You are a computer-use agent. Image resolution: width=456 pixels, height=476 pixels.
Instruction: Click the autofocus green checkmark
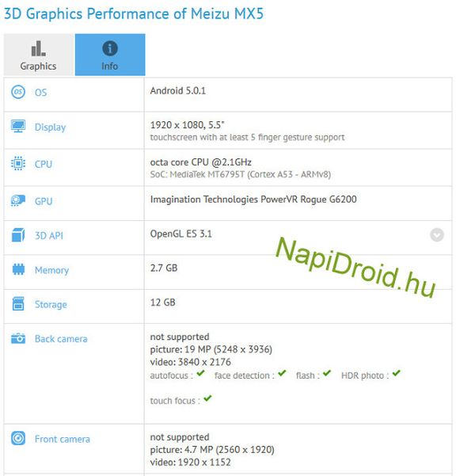coord(200,373)
